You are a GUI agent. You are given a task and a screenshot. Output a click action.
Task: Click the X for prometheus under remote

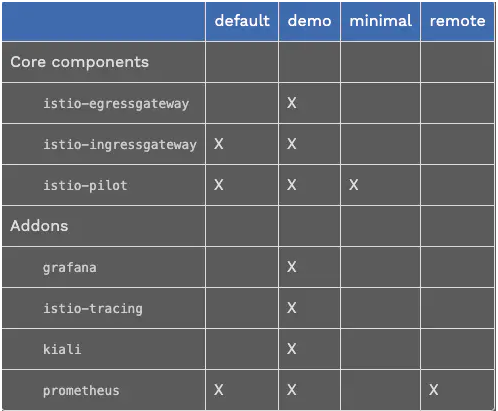pos(434,390)
